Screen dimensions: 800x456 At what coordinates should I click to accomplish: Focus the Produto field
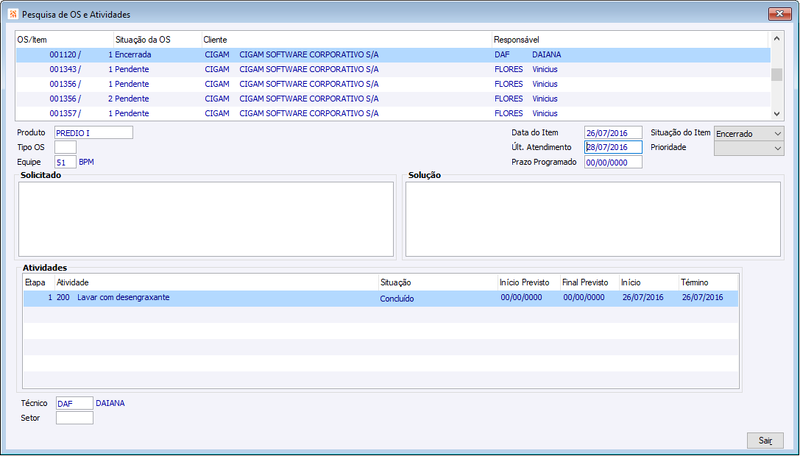point(93,133)
